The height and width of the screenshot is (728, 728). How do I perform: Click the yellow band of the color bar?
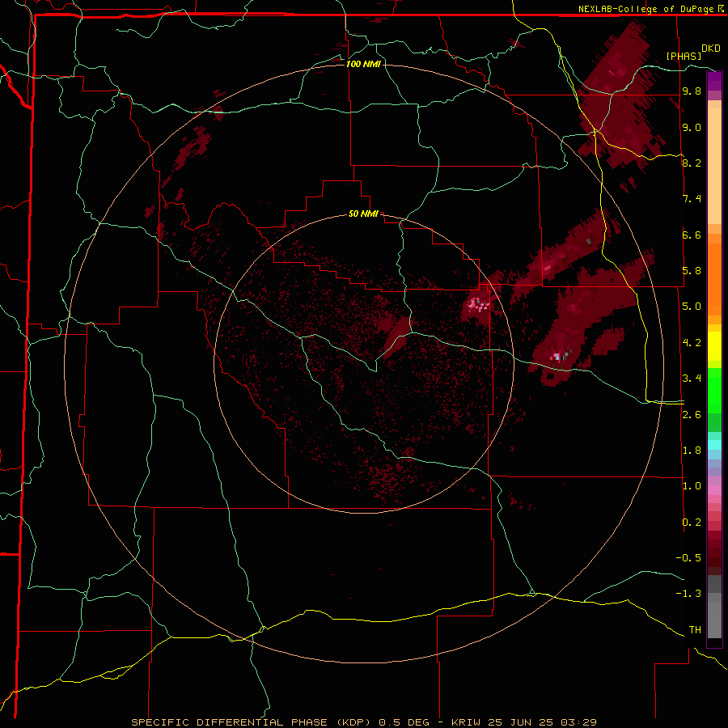pyautogui.click(x=714, y=346)
